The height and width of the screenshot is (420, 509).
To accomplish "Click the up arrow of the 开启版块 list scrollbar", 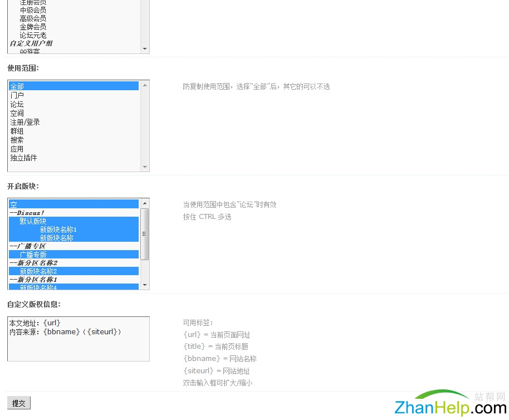I will click(145, 203).
